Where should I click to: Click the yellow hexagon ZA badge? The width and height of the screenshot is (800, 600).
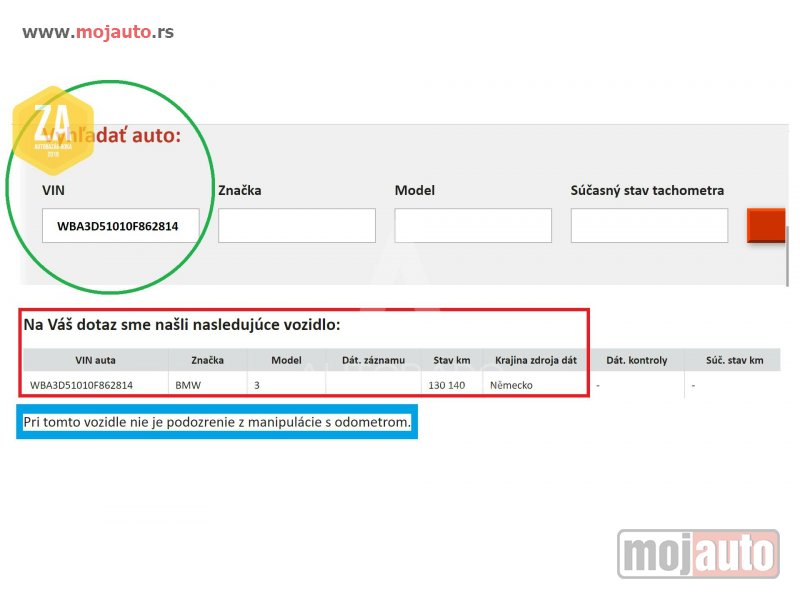(53, 131)
